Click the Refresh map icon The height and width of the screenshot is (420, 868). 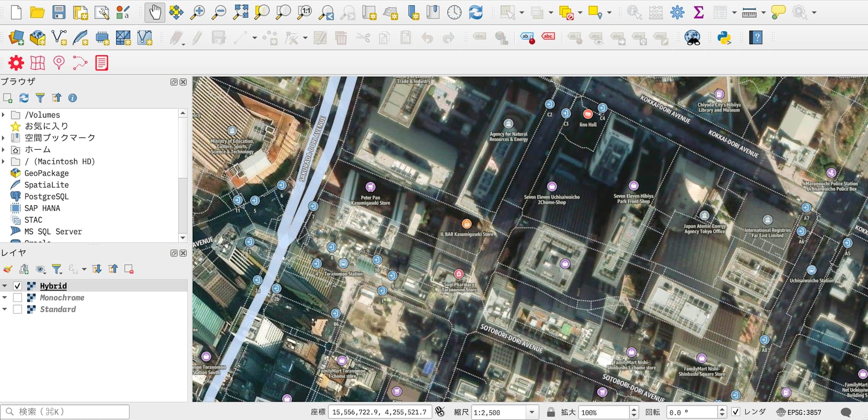pyautogui.click(x=476, y=13)
